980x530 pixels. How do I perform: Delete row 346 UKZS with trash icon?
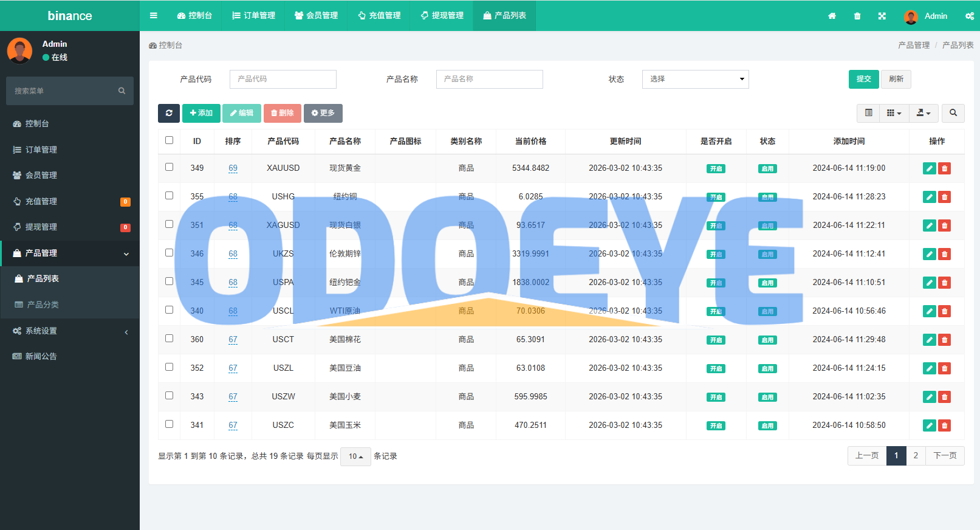[944, 254]
